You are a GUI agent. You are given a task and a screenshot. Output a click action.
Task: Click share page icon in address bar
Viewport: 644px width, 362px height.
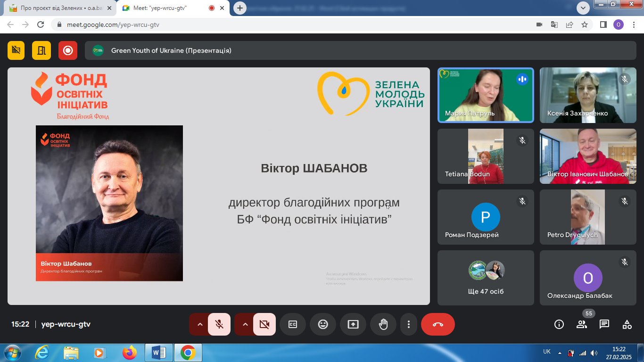coord(570,25)
